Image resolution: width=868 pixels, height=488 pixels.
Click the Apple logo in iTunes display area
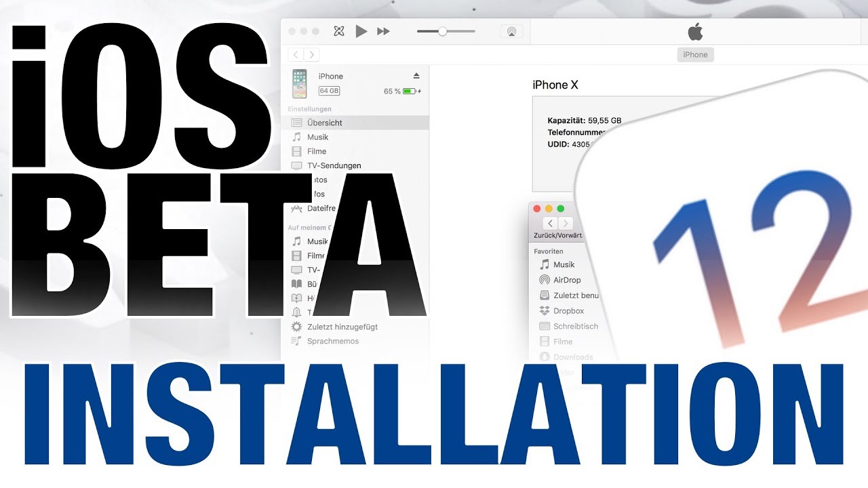[695, 31]
